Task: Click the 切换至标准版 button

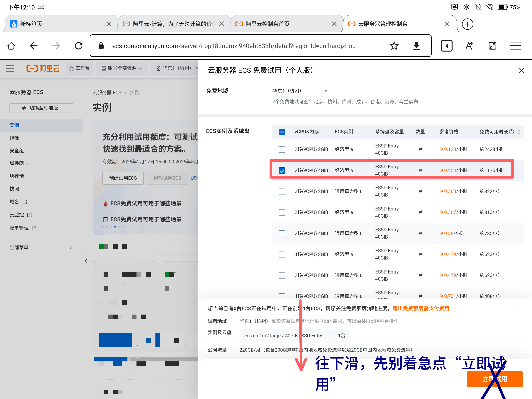Action: pyautogui.click(x=41, y=108)
